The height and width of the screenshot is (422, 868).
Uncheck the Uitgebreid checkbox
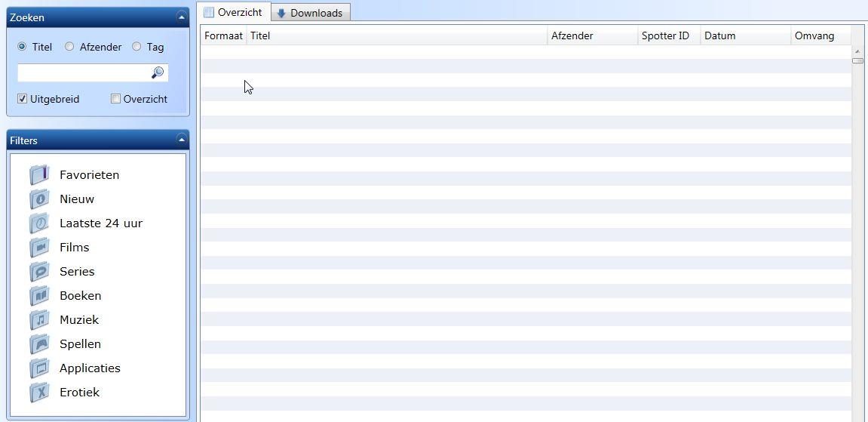pos(22,99)
